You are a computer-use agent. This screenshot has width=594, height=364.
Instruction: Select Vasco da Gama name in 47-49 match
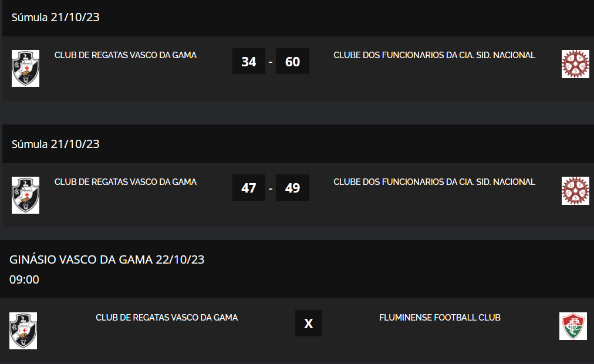tap(126, 182)
